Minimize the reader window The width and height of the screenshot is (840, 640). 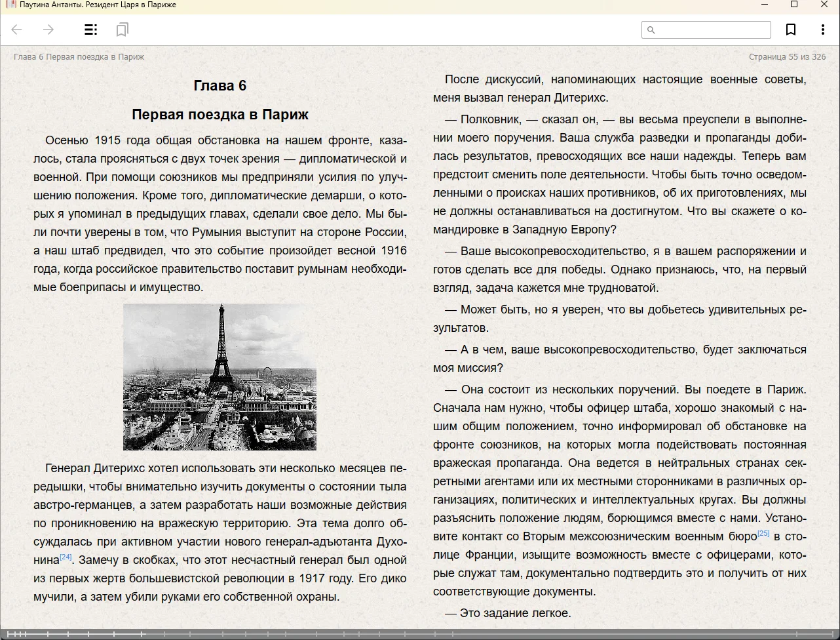click(x=764, y=5)
